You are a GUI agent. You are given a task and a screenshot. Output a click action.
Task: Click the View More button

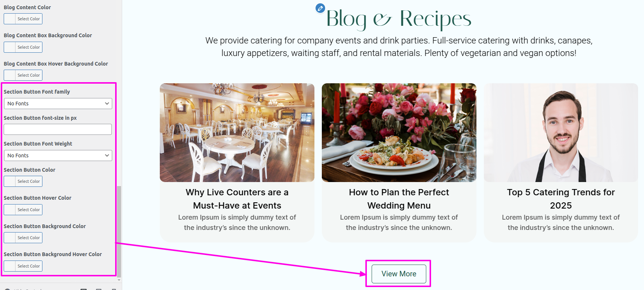point(399,274)
